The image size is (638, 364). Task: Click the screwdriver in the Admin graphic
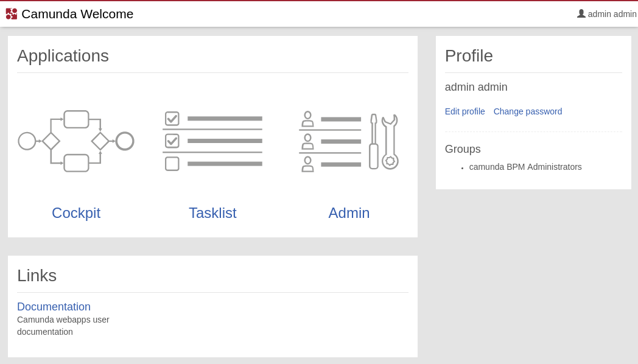374,141
